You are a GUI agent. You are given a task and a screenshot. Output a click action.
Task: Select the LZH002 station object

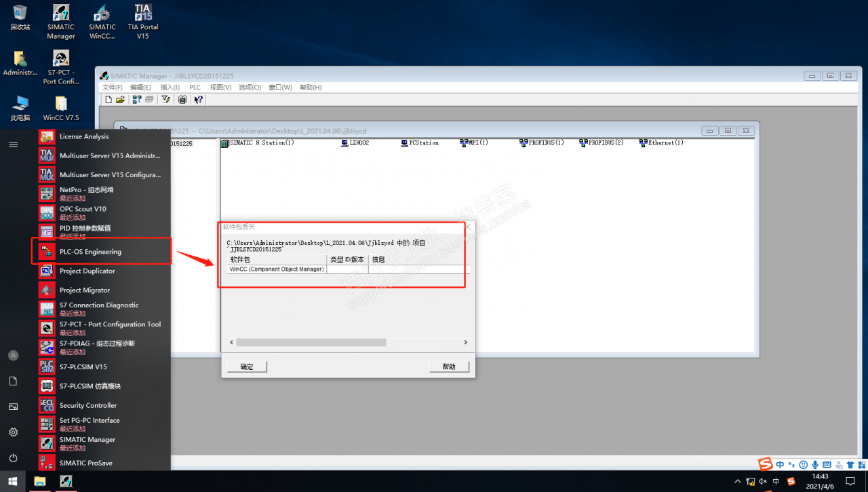[x=355, y=143]
